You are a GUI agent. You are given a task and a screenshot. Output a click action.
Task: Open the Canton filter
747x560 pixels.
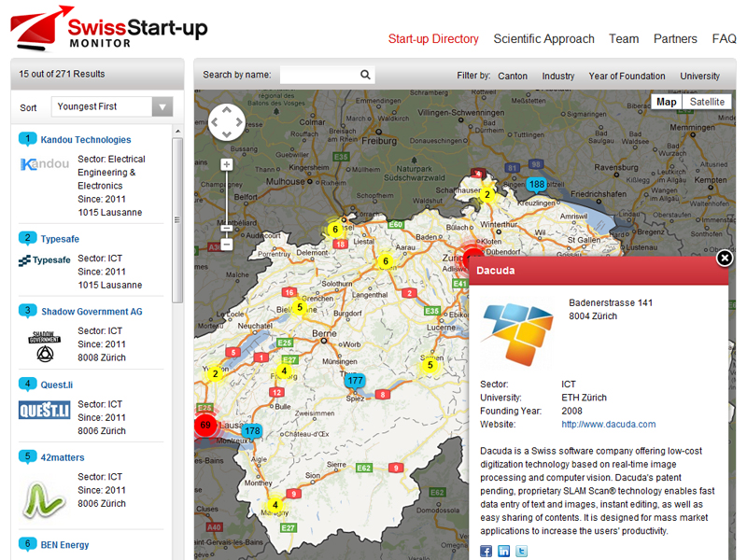pos(513,77)
